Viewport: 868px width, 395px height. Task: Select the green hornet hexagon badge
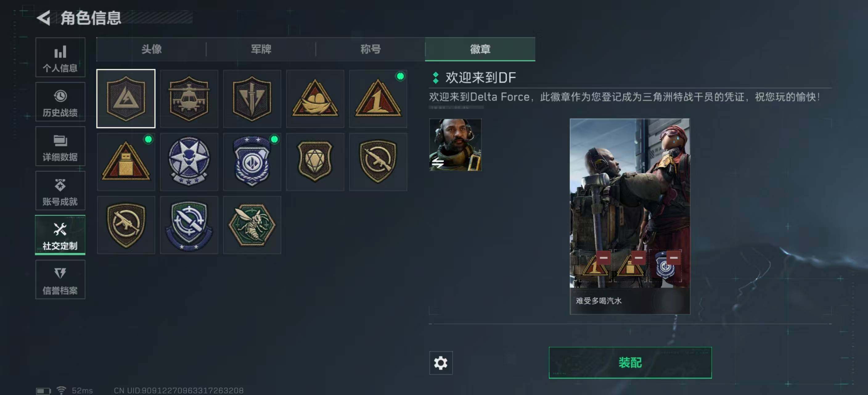pos(252,225)
